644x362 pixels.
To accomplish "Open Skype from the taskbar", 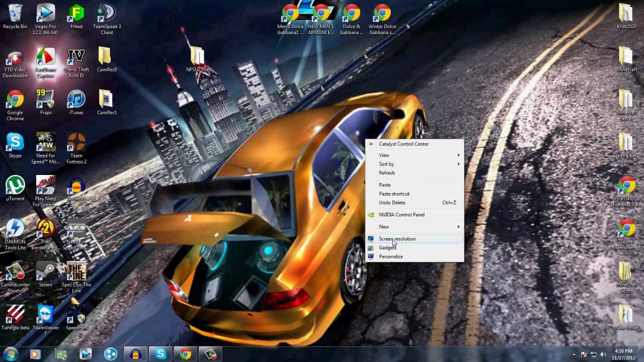I will click(160, 354).
